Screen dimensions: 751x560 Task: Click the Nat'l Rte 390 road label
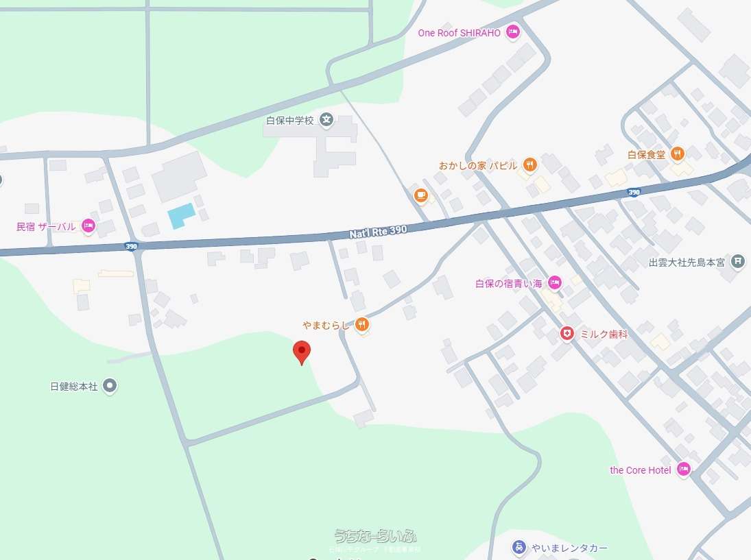(x=378, y=232)
